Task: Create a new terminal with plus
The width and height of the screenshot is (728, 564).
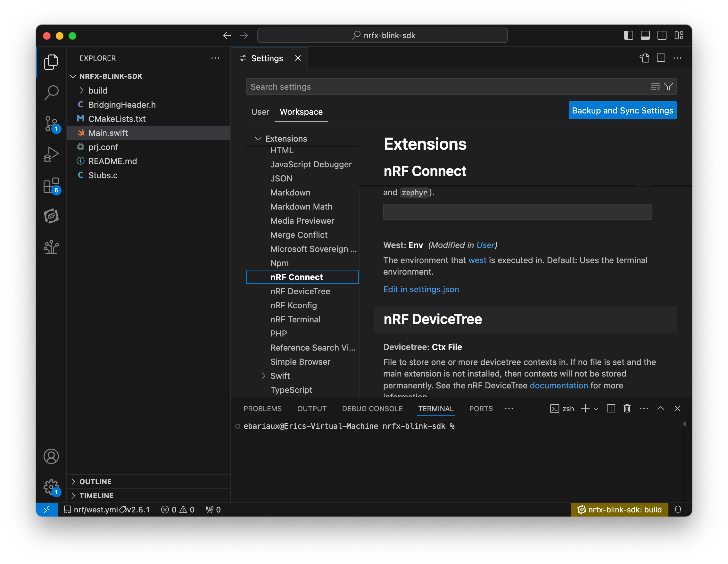Action: (x=585, y=408)
